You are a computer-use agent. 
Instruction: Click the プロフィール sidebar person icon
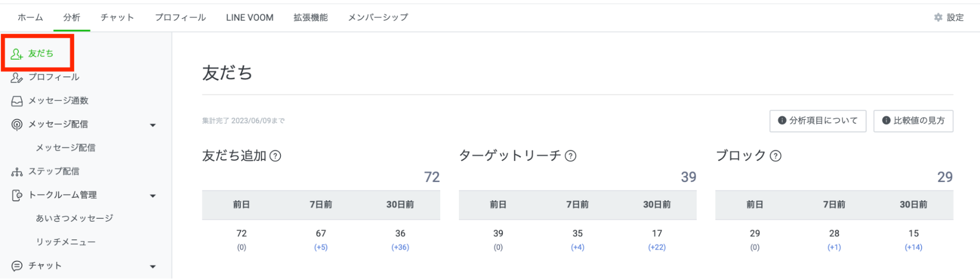coord(17,77)
